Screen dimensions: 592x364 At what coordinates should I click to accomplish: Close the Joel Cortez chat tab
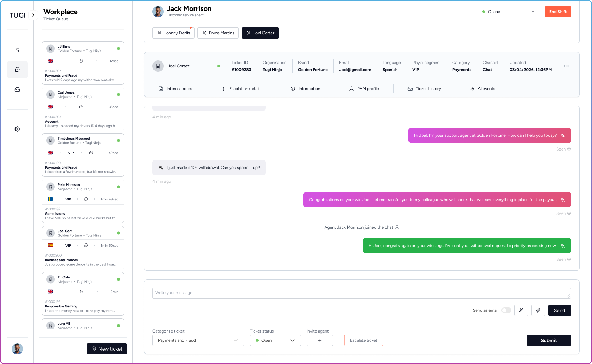point(249,33)
